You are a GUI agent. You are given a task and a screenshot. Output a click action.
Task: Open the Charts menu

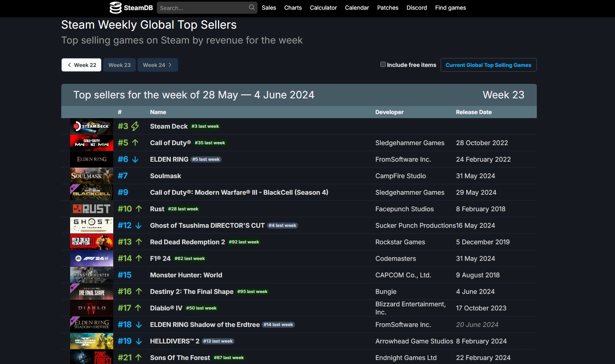point(293,8)
